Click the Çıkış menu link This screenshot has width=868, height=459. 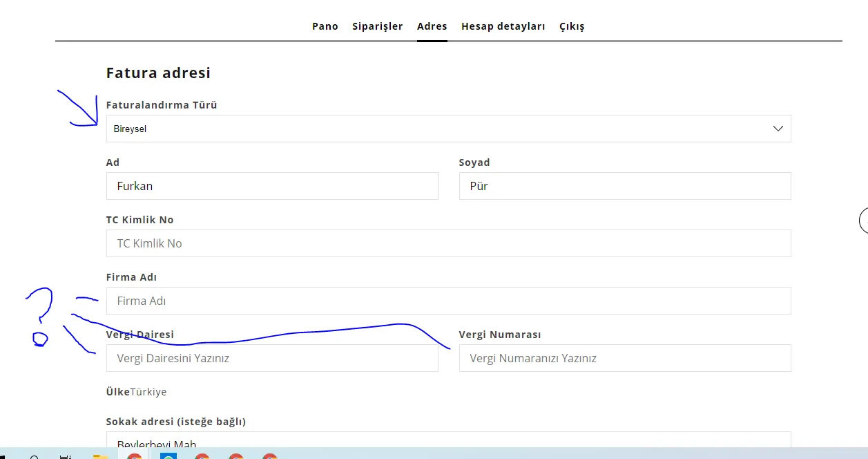coord(572,26)
